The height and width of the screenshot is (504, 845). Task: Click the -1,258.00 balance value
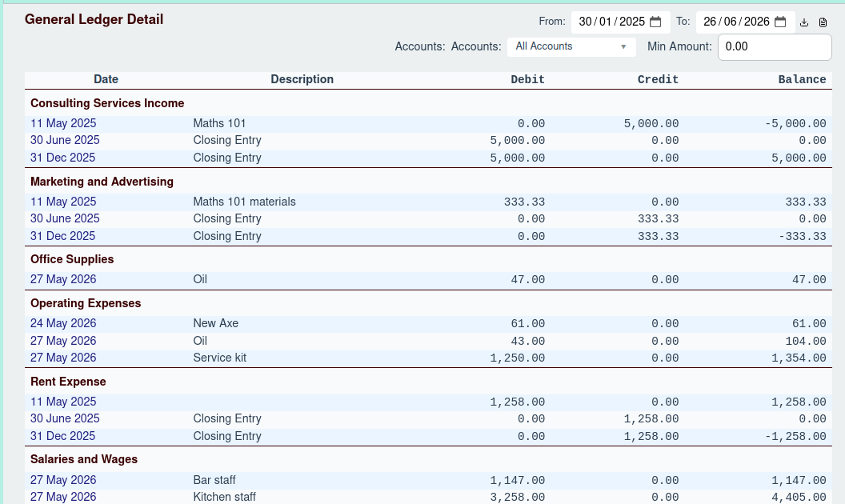coord(795,437)
